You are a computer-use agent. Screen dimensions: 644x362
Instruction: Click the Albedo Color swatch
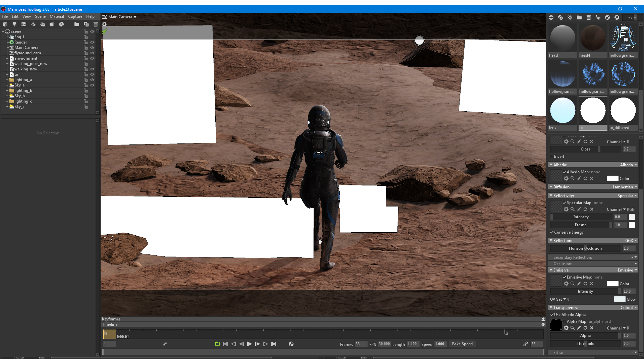coord(612,179)
